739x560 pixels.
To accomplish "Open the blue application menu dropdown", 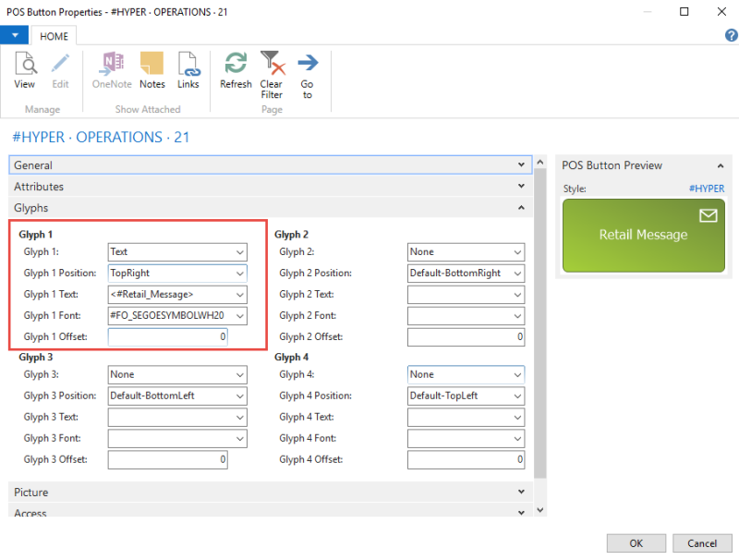I will (x=15, y=35).
